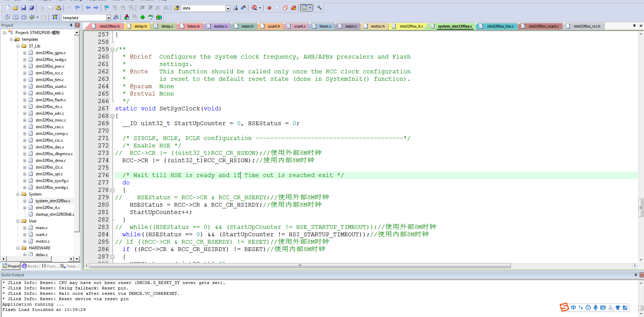Switch to the motor.c editor tab
Screen dimensions: 644x317
click(217, 26)
